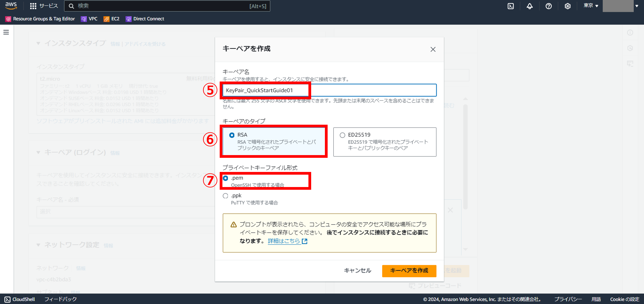Open notifications bell icon
The height and width of the screenshot is (304, 644).
click(529, 6)
